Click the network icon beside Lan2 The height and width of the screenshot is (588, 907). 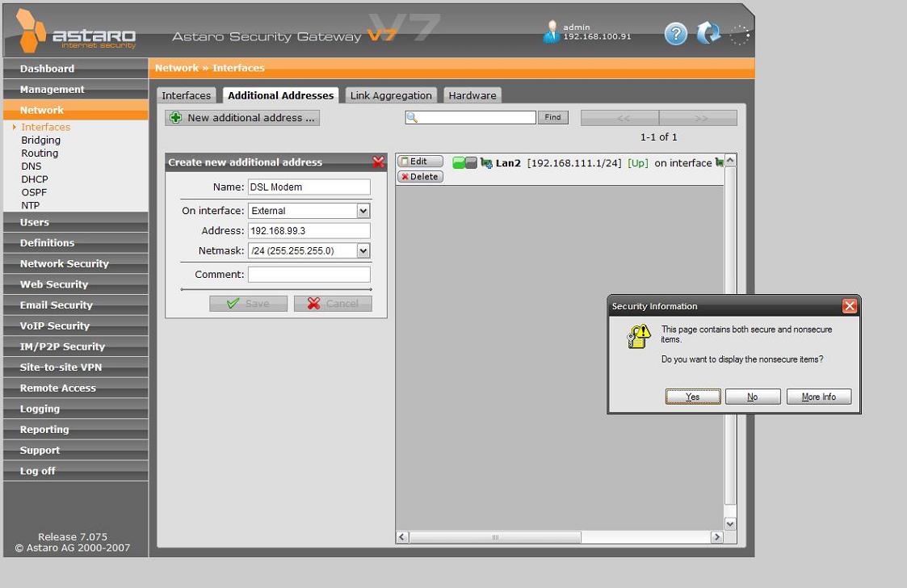click(486, 163)
